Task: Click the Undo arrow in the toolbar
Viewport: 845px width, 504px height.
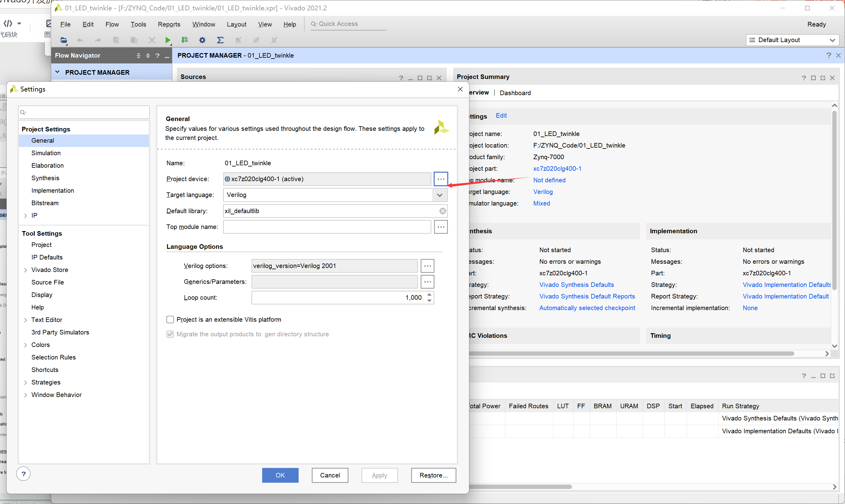Action: pos(80,40)
